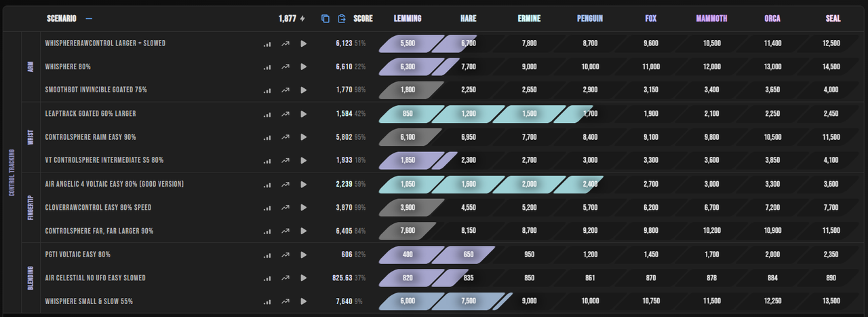Collapse the Scenario section with the minus icon
Screen dimensions: 868x317
89,19
